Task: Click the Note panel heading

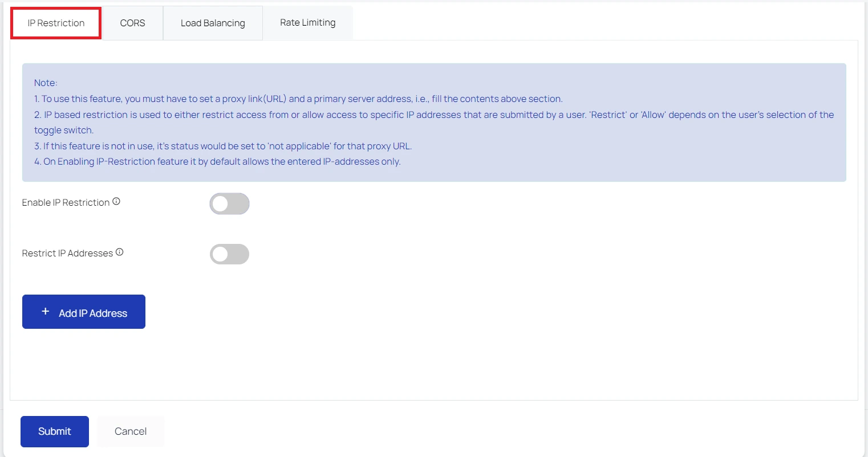Action: point(46,82)
